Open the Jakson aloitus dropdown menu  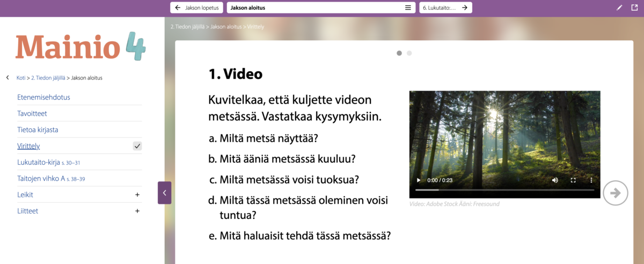pos(408,8)
